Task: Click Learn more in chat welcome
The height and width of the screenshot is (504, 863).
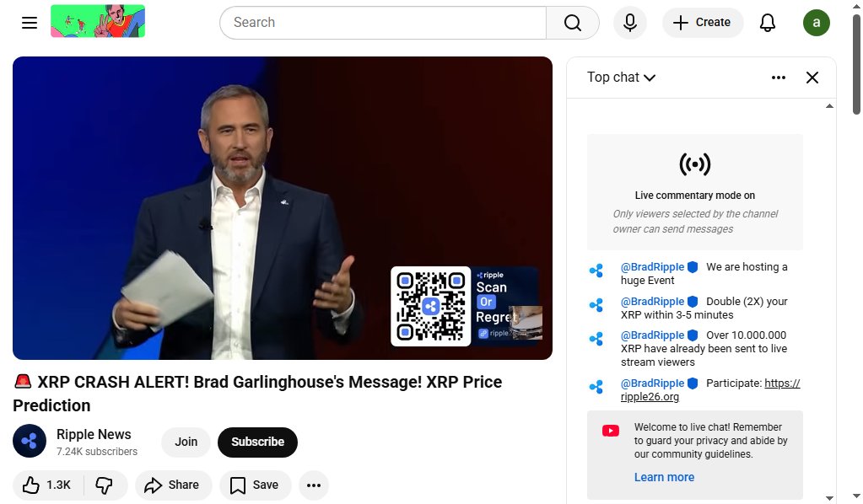Action: 664,477
